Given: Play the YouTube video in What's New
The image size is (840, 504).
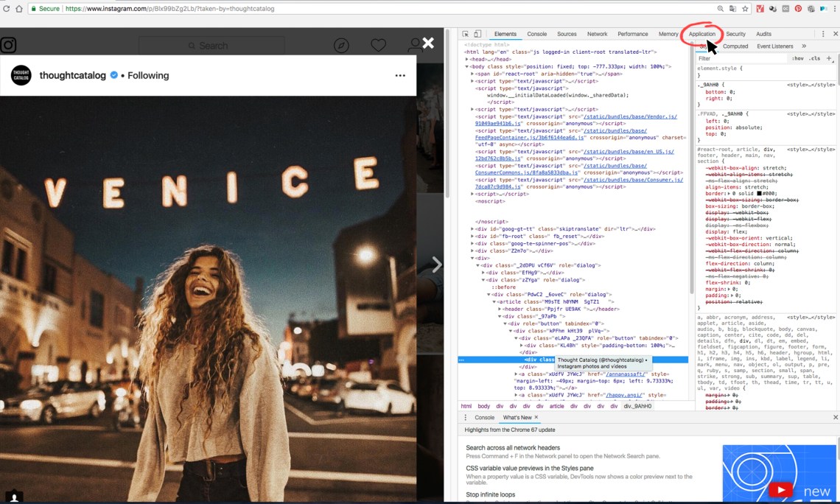Looking at the screenshot, I should [780, 489].
